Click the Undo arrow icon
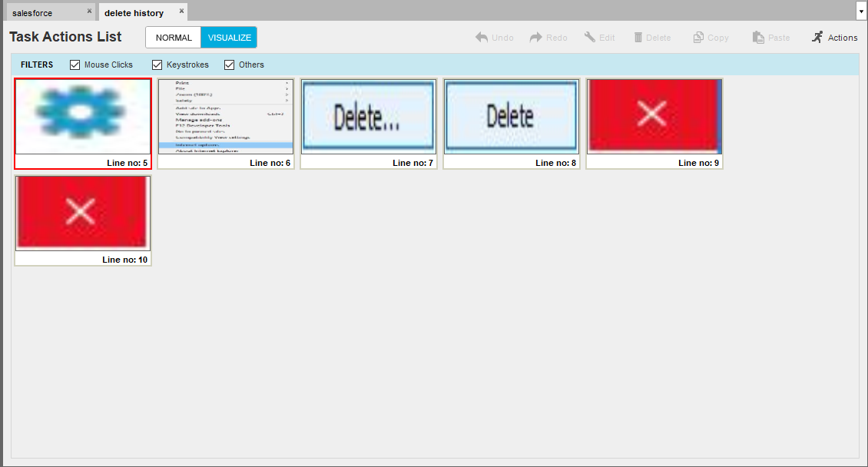 tap(482, 37)
